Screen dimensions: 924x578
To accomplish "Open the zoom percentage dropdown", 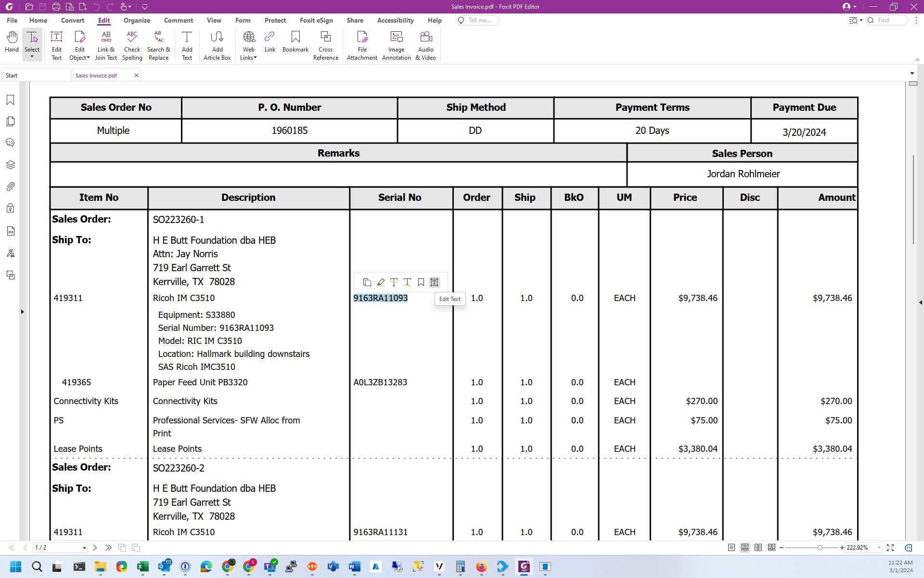I will click(879, 548).
